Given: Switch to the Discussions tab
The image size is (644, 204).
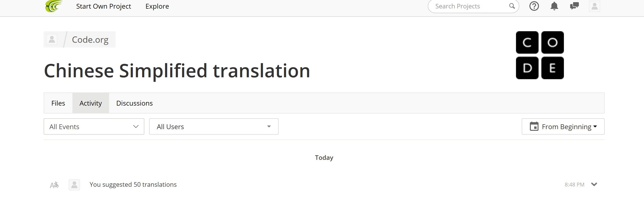Looking at the screenshot, I should 134,103.
